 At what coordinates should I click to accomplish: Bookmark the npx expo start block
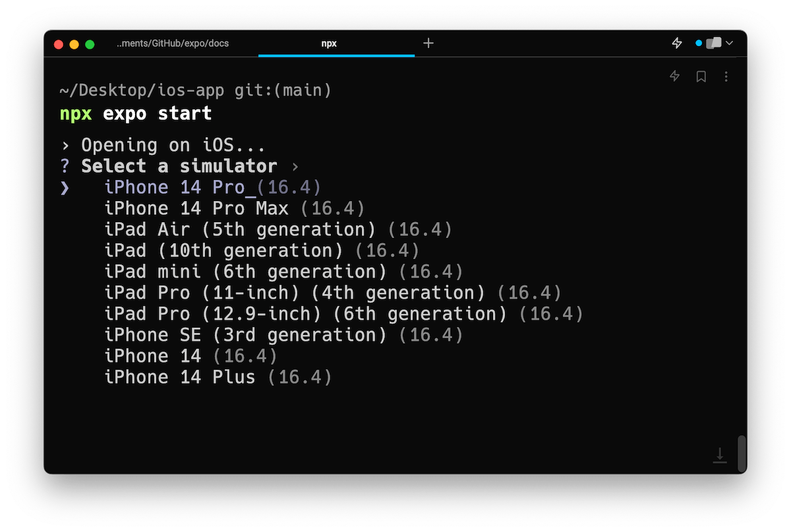tap(701, 76)
